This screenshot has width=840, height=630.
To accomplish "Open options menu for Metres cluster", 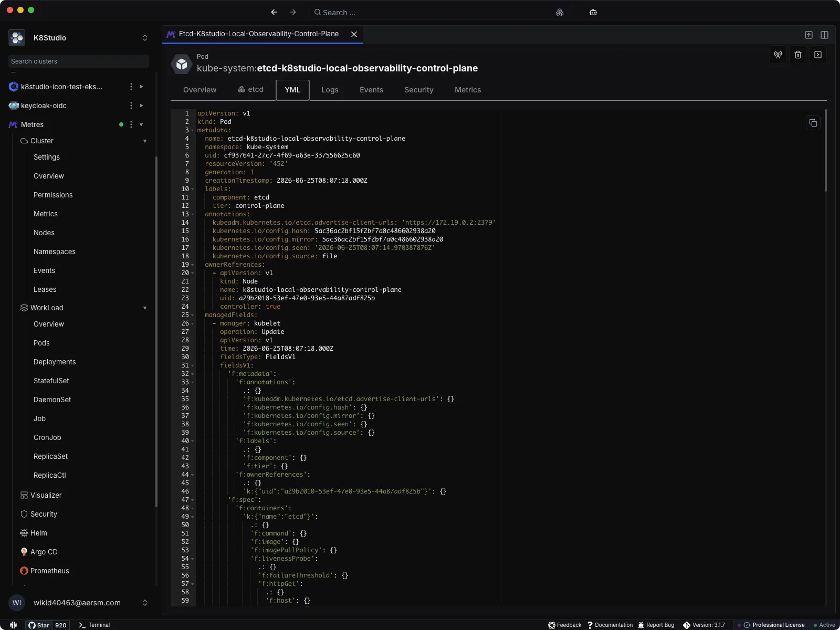I will click(131, 124).
